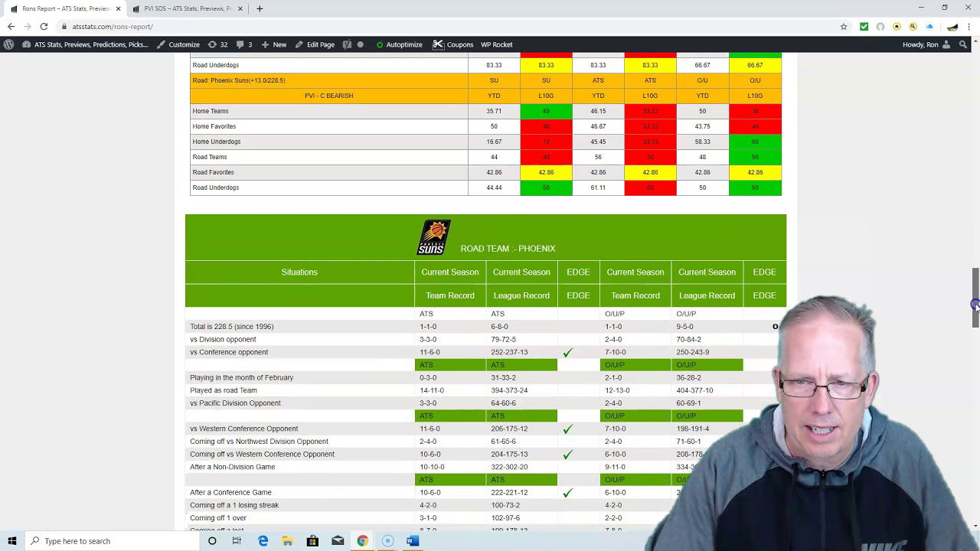Screen dimensions: 980x551
Task: Click the admin bar search magnifier icon
Action: tap(963, 44)
